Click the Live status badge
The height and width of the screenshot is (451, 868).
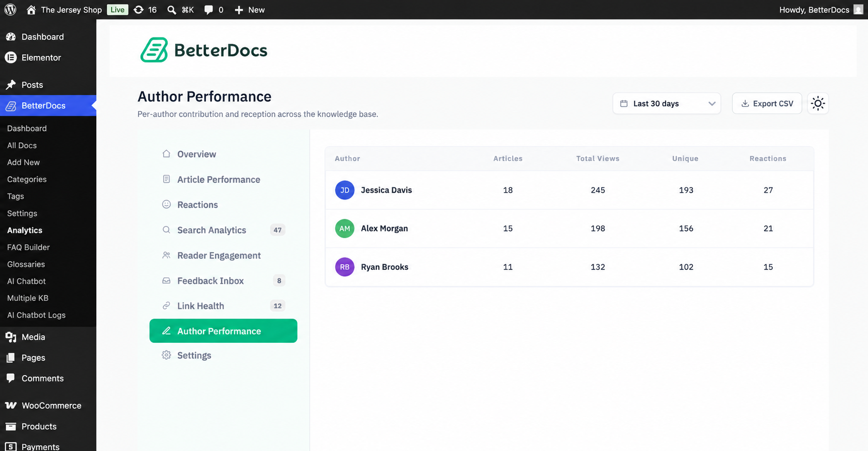pos(118,9)
